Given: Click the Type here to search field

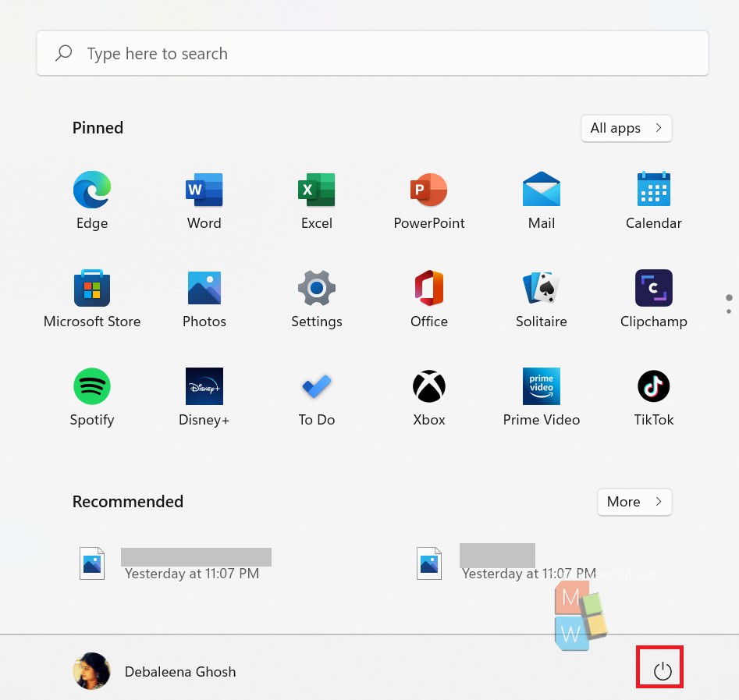Looking at the screenshot, I should (x=372, y=53).
